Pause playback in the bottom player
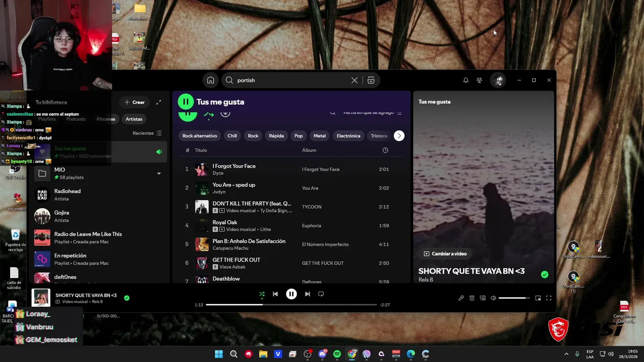Screen dimensions: 644x362 pos(291,294)
